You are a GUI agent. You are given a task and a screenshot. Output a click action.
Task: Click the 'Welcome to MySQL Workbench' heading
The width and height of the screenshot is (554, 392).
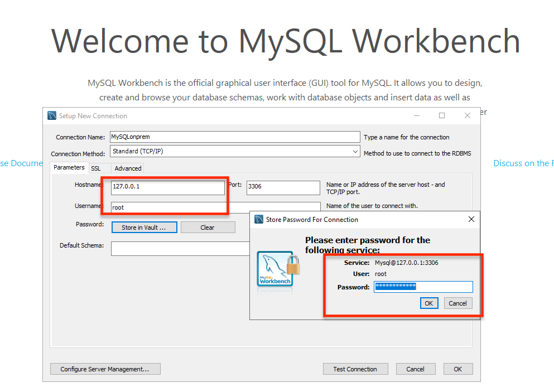coord(286,41)
